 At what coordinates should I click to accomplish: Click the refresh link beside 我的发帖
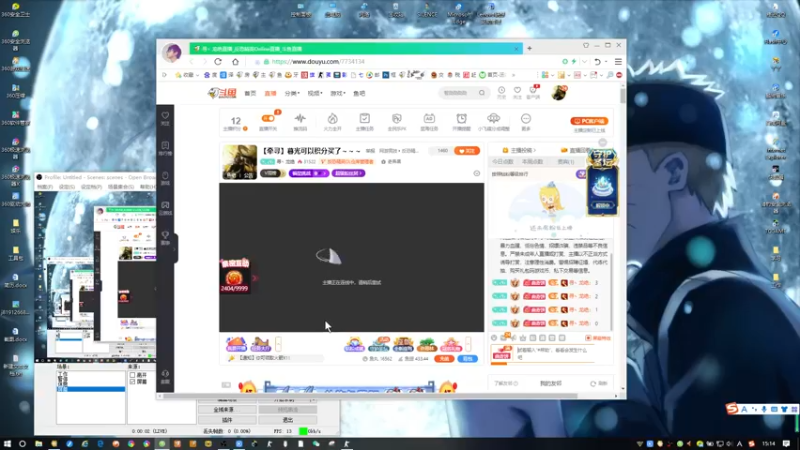[599, 383]
